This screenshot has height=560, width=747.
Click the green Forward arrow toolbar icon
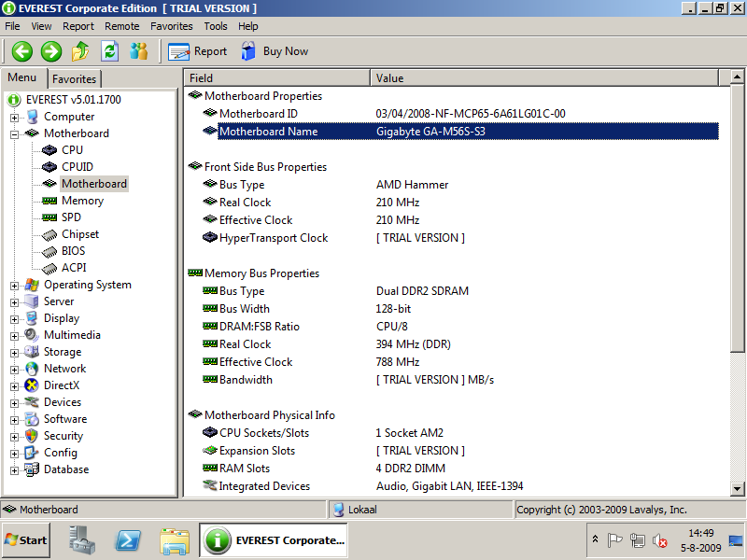point(51,51)
